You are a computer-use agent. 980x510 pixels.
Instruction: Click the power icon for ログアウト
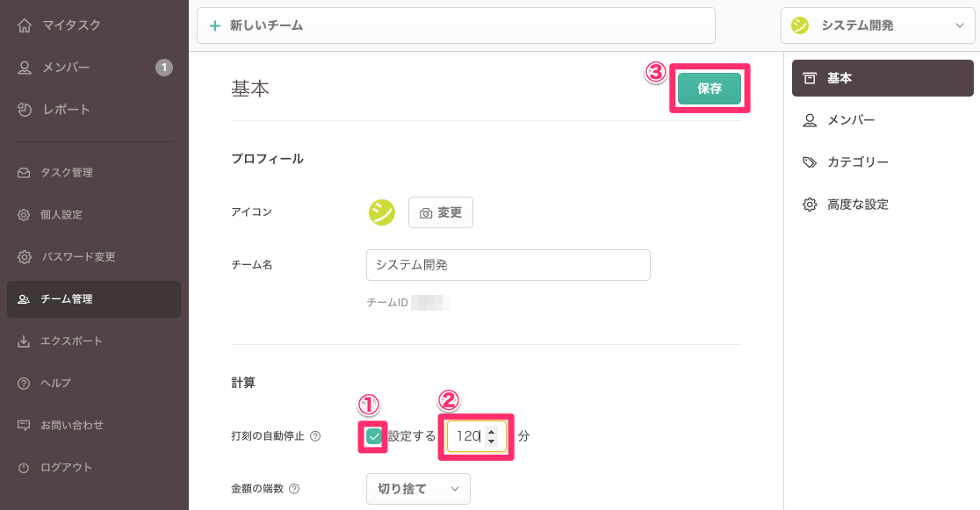coord(24,468)
